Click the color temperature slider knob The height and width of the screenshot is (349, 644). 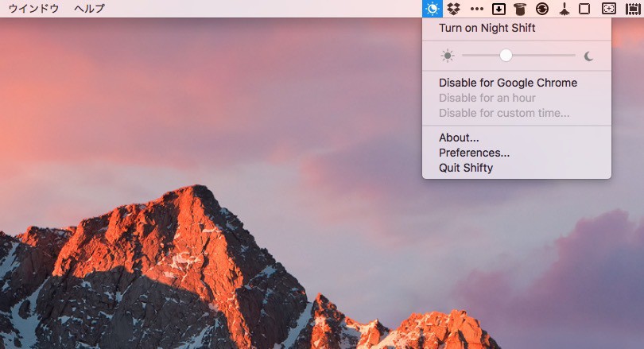tap(506, 55)
